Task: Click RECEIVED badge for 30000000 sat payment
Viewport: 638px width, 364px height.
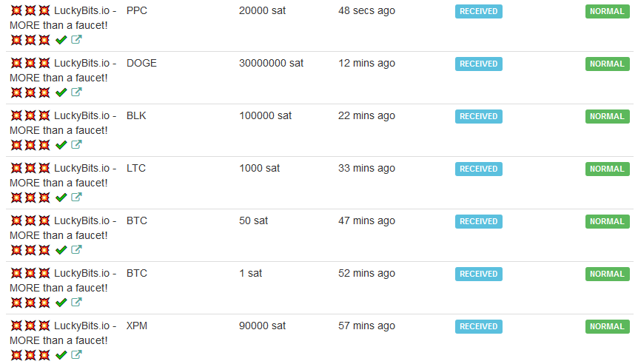Action: pos(478,64)
